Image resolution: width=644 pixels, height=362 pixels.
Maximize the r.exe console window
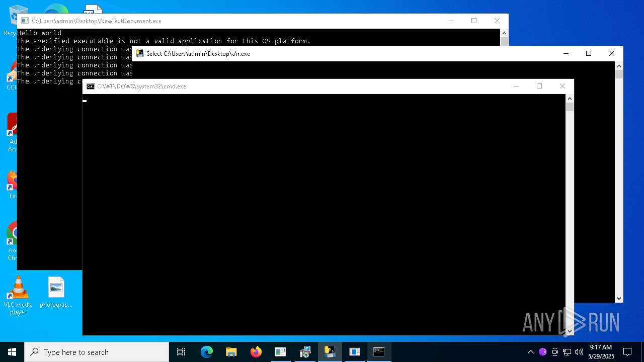click(589, 53)
